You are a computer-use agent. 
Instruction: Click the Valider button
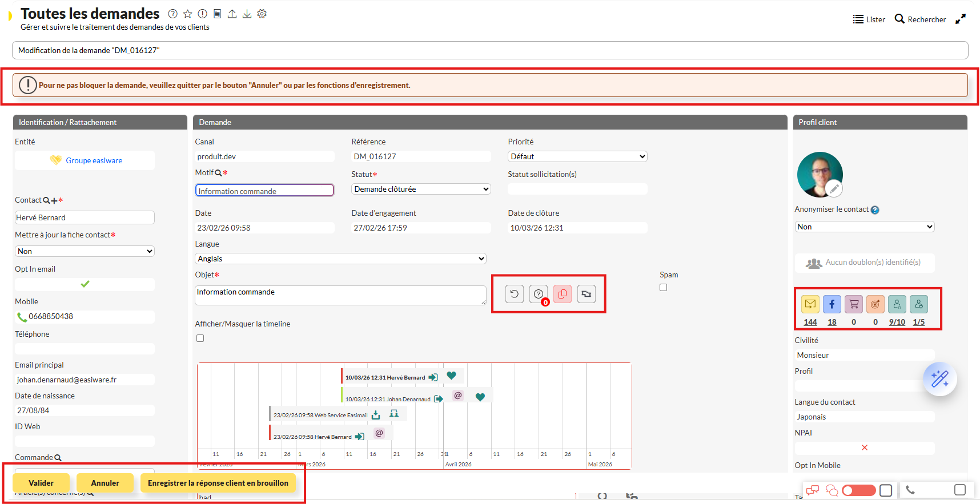coord(41,483)
